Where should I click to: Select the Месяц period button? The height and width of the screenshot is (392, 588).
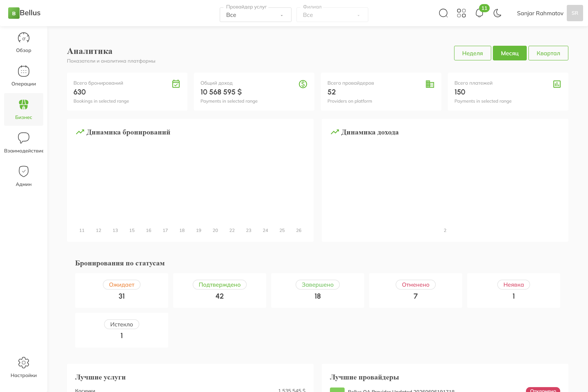point(510,53)
